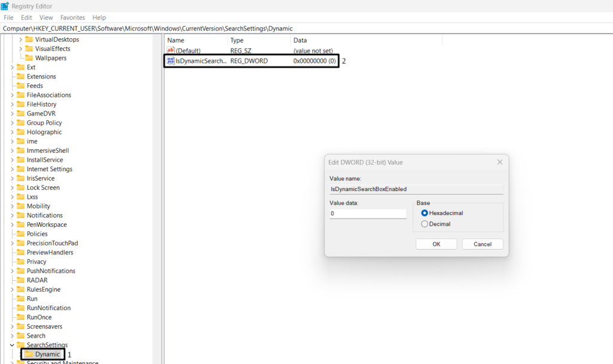
Task: Click the Policies folder icon
Action: (x=21, y=233)
